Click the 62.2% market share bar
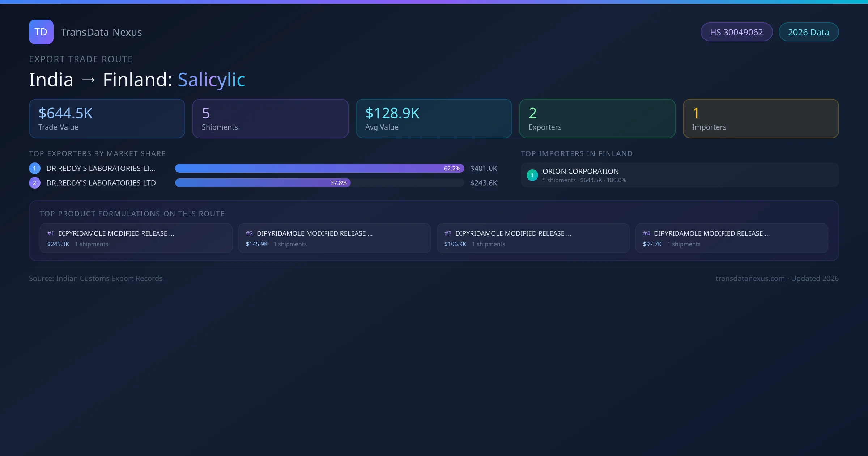 pyautogui.click(x=319, y=168)
